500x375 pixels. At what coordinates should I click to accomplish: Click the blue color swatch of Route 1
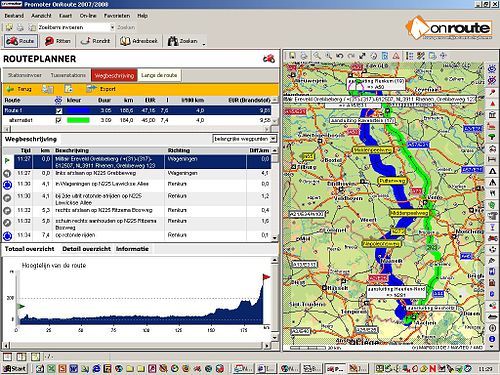[x=78, y=110]
